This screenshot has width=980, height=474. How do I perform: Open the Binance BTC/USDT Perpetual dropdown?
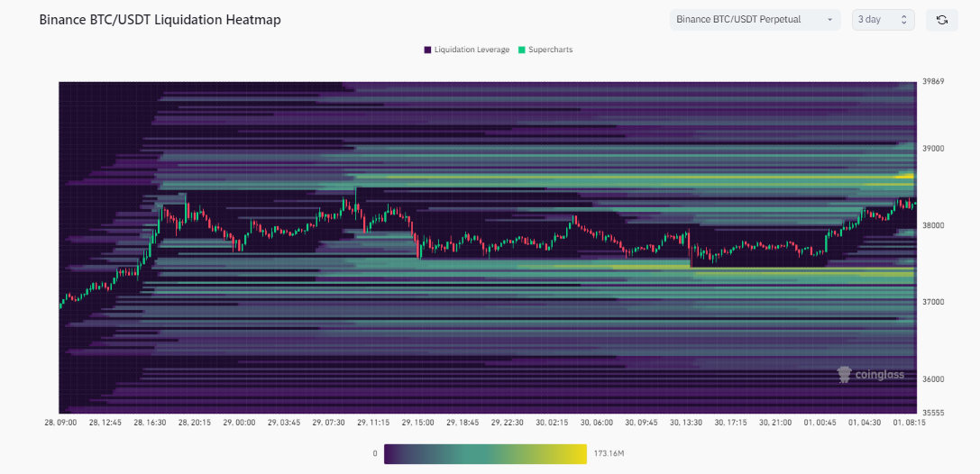(x=755, y=20)
